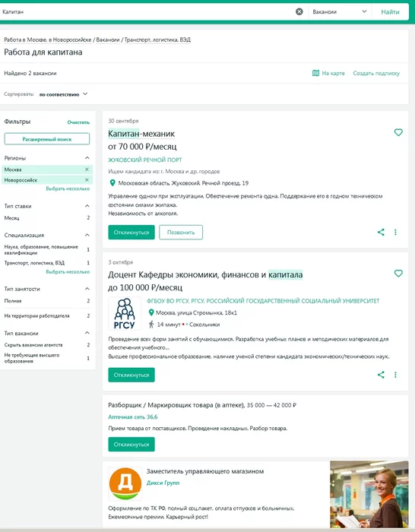Filter by Транспорт, логистика, ВЭД specialization
The width and height of the screenshot is (415, 532).
[x=47, y=263]
